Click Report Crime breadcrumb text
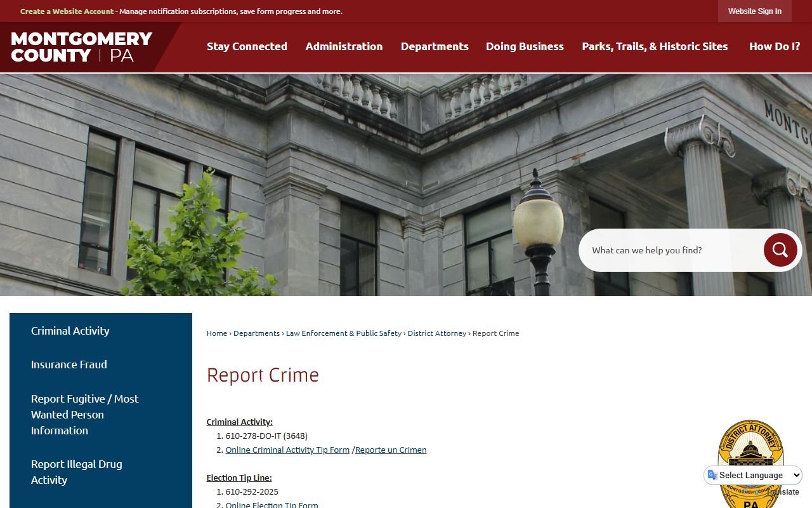The width and height of the screenshot is (812, 508). click(495, 333)
